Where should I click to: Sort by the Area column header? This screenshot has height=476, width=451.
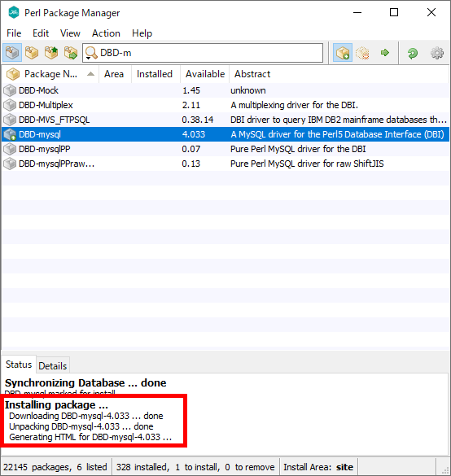(x=114, y=74)
